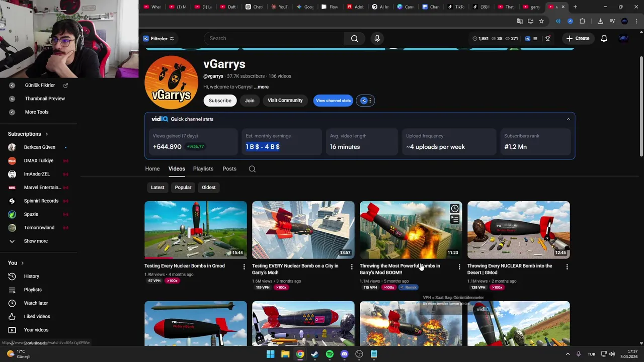Open the browser media control icon
This screenshot has height=362, width=644.
[x=612, y=21]
